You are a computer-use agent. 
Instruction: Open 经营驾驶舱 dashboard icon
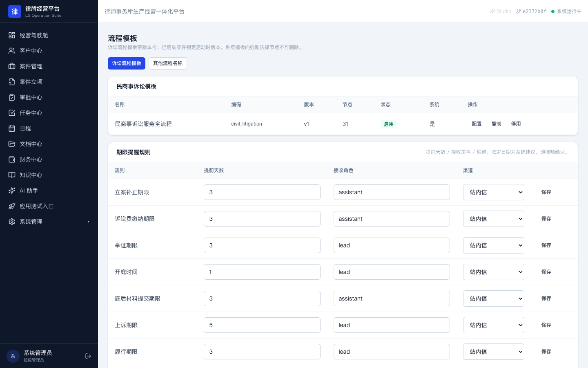click(x=12, y=35)
